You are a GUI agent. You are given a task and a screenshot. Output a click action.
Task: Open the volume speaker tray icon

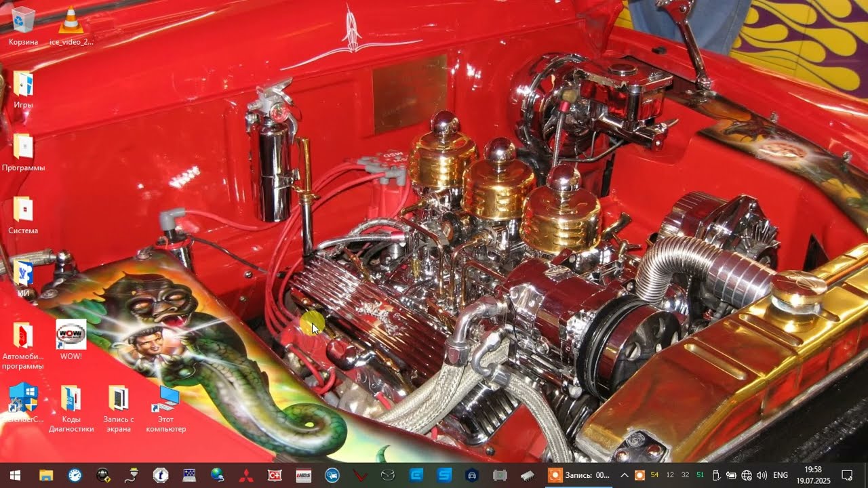pos(762,475)
